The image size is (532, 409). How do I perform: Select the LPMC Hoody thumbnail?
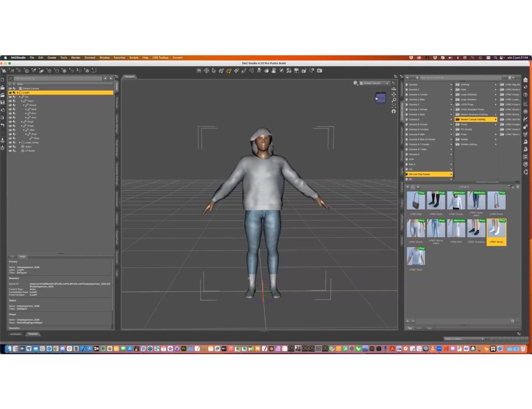456,200
